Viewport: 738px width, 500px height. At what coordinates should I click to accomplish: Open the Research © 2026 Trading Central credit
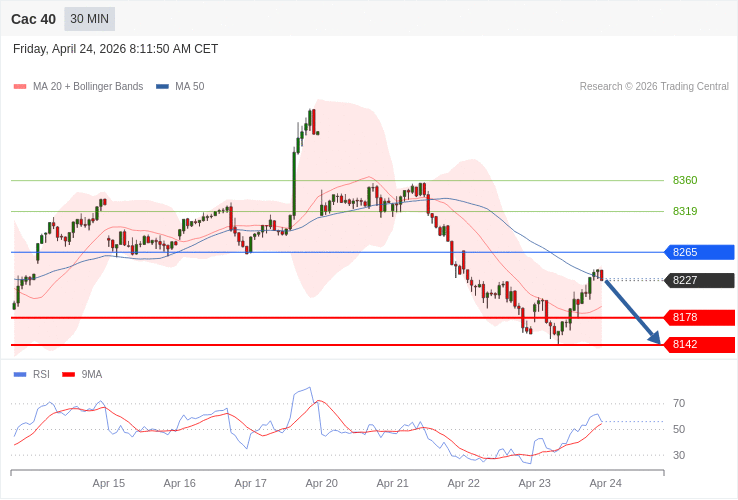pos(654,87)
